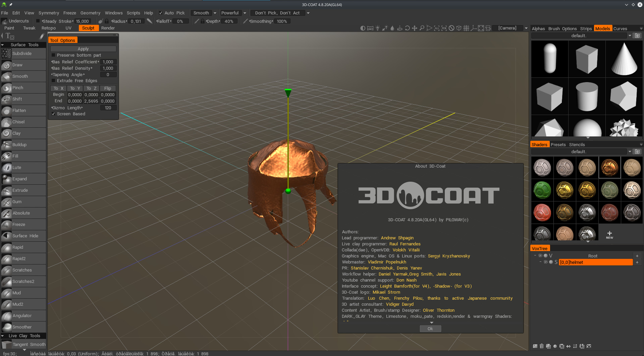The width and height of the screenshot is (644, 356).
Task: Open the Symmetry menu
Action: click(x=49, y=13)
